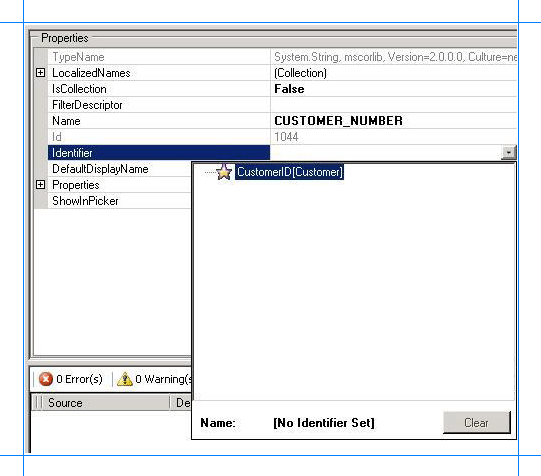Viewport: 541px width, 476px height.
Task: Select the FilterDescriptor property label
Action: (x=87, y=105)
